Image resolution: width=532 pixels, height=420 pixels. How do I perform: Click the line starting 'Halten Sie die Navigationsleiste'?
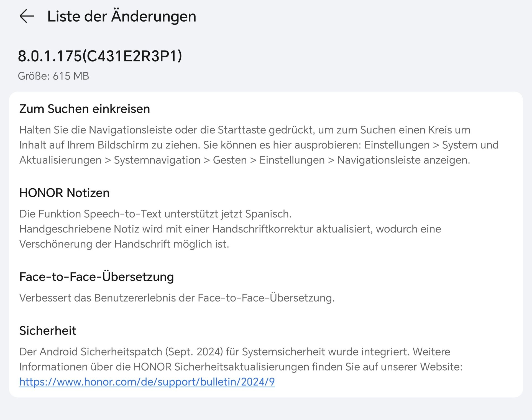tap(245, 130)
